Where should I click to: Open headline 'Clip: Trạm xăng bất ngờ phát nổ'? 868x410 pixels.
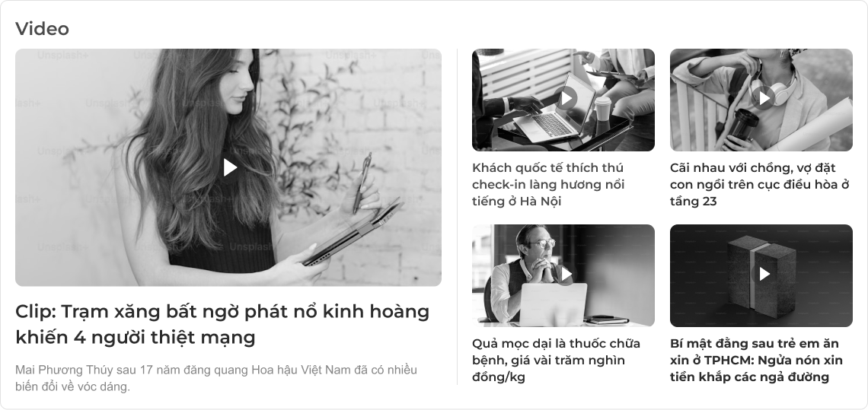coord(222,324)
